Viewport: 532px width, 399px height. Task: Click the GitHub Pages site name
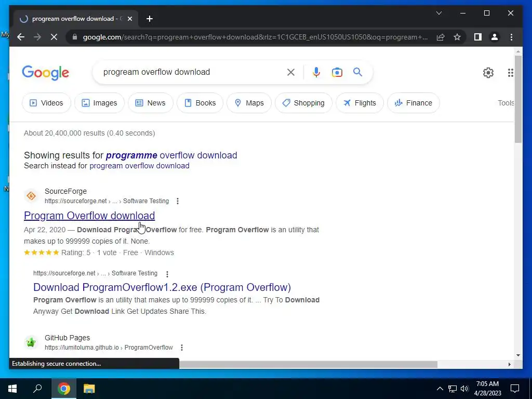pyautogui.click(x=67, y=338)
